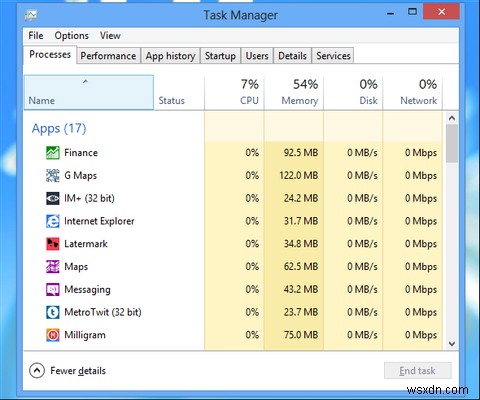The height and width of the screenshot is (400, 480).
Task: Select the Apps (17) group heading
Action: 59,129
